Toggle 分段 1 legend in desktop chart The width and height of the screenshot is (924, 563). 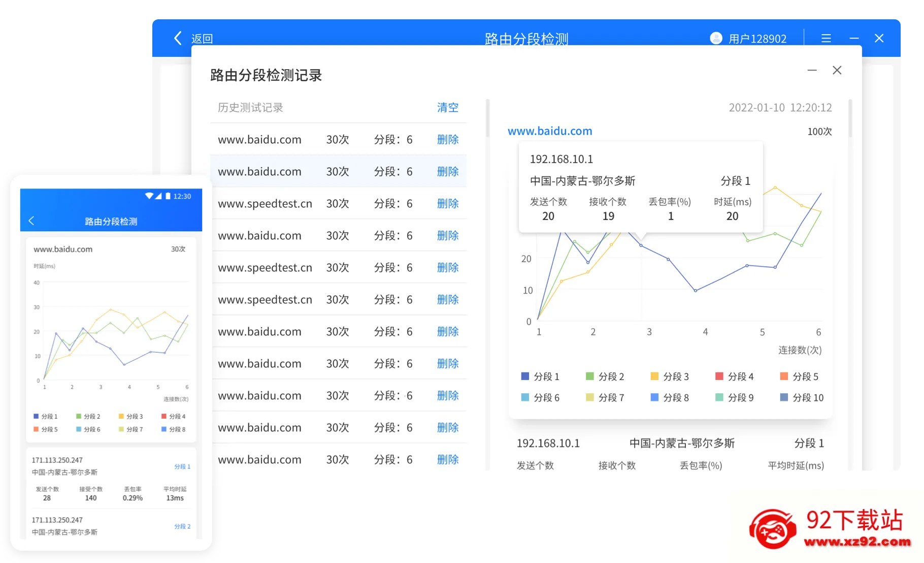click(x=541, y=377)
